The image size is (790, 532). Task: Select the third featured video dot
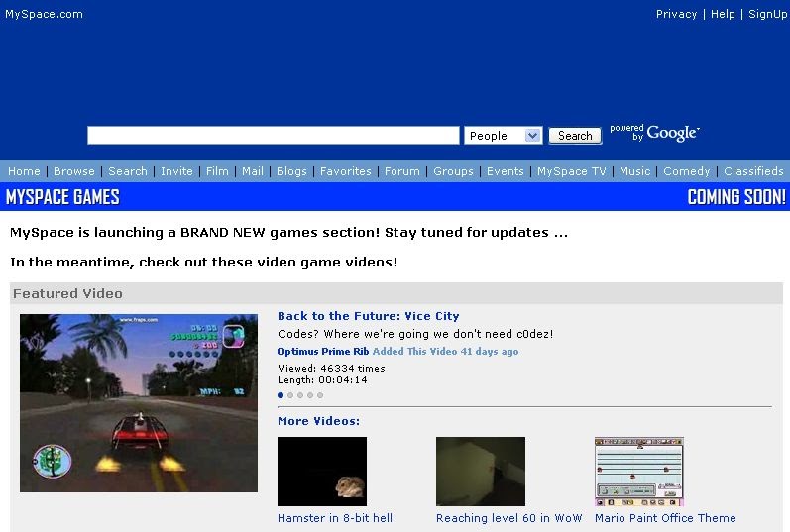300,395
